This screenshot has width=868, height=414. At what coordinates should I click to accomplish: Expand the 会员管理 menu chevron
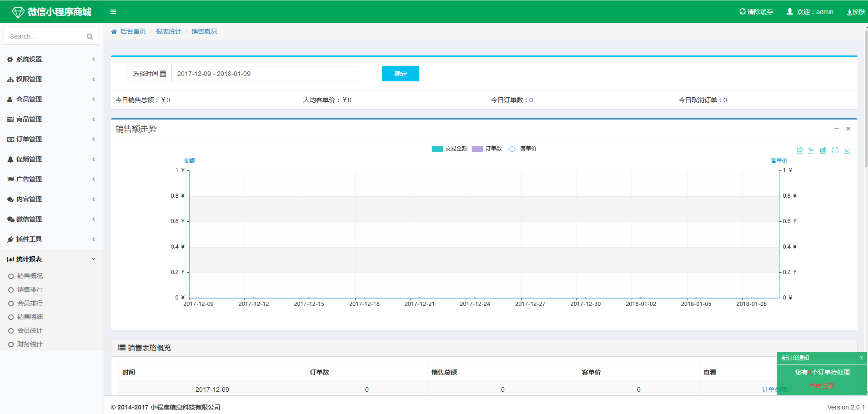point(94,99)
